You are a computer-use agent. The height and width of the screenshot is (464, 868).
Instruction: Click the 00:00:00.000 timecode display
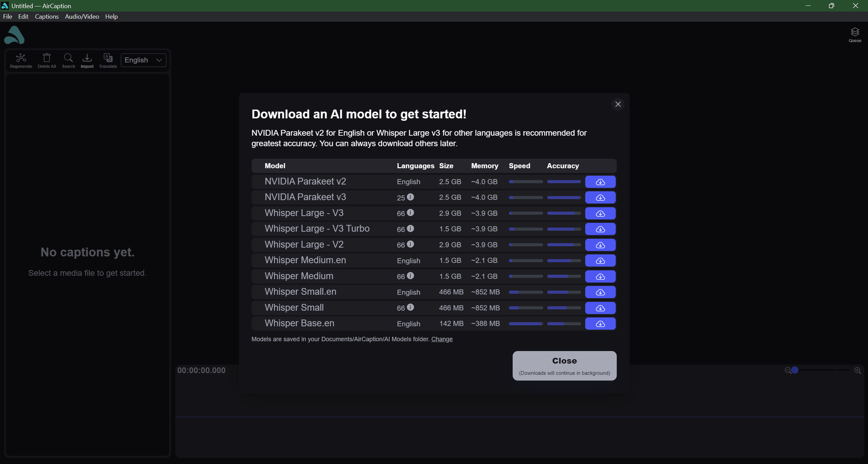(x=201, y=370)
